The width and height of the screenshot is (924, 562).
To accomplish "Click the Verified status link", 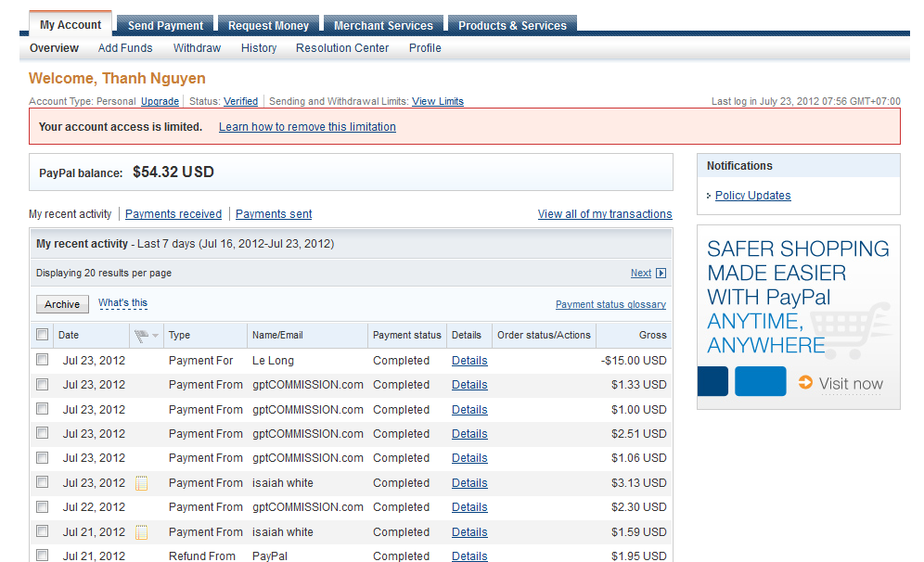I will point(240,101).
